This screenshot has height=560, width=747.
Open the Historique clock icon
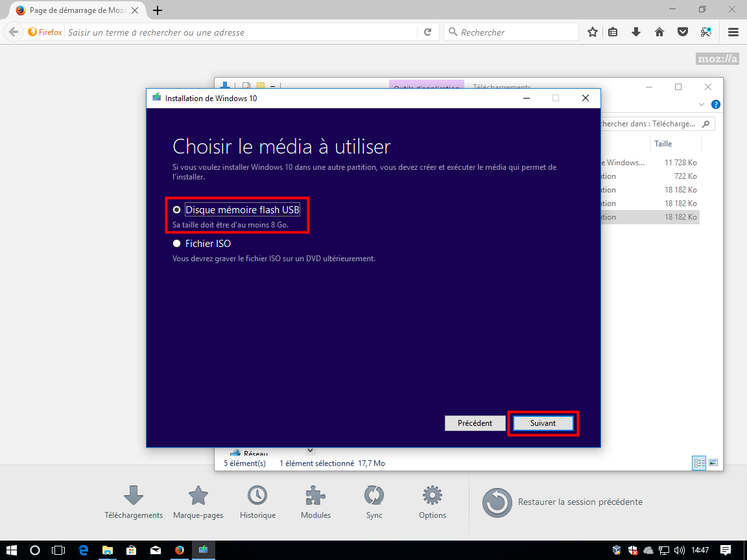(257, 502)
